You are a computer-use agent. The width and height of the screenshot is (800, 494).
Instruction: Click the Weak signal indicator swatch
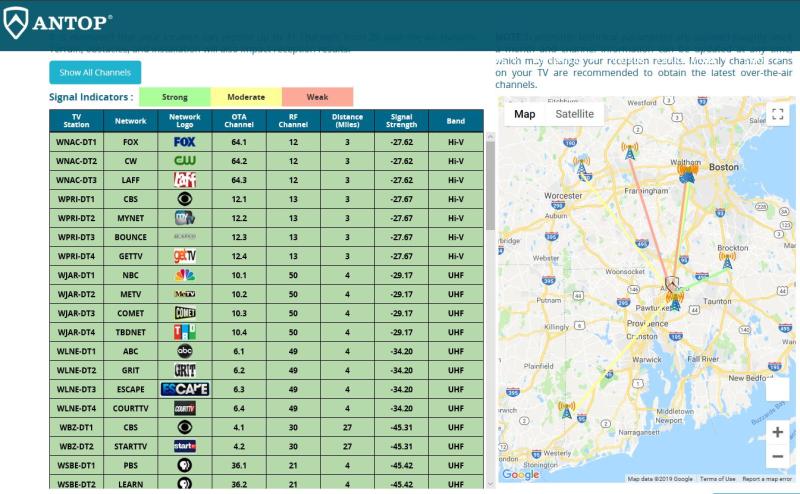[317, 97]
